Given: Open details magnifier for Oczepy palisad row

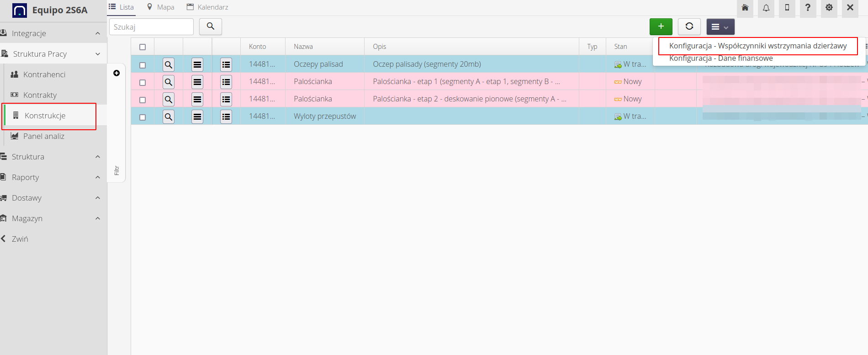Looking at the screenshot, I should tap(169, 65).
